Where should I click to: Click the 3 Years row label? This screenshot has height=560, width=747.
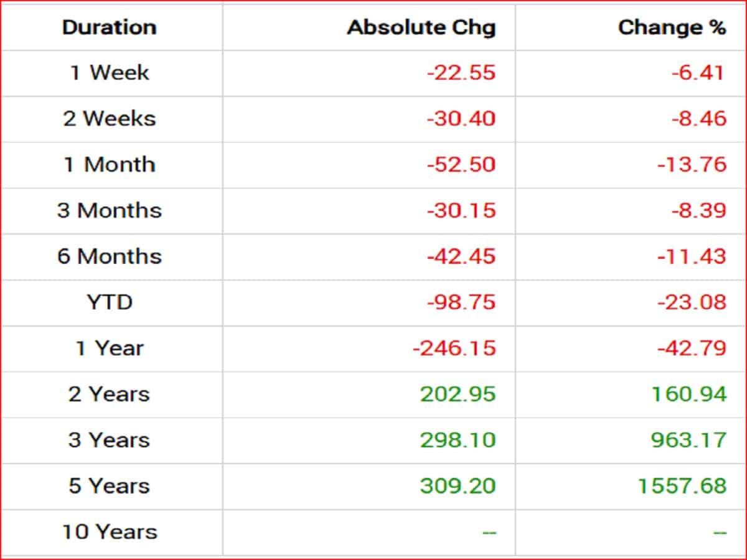[110, 440]
